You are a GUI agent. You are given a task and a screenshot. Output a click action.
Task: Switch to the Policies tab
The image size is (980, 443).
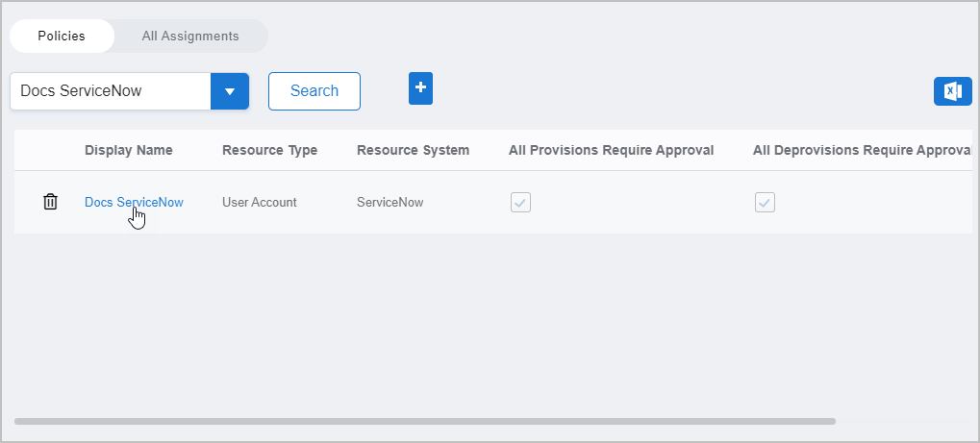[x=62, y=37]
